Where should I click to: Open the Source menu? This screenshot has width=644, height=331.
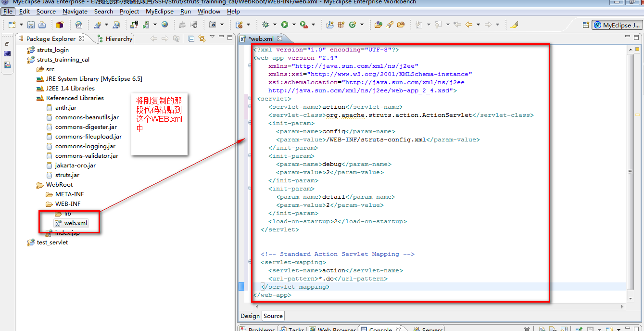(46, 11)
